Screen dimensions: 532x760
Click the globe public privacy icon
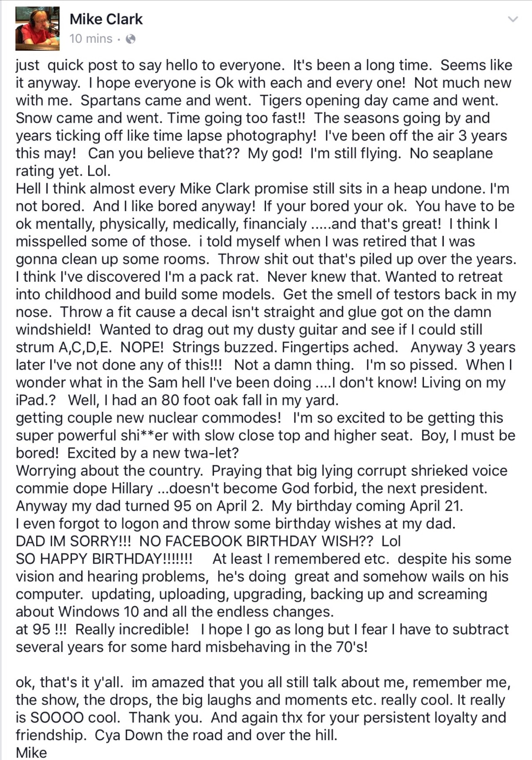tap(131, 39)
